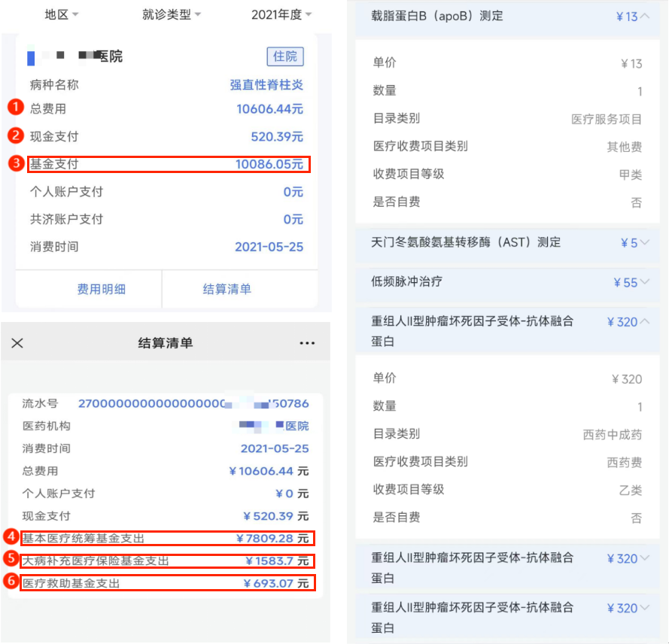Screen dimensions: 669x644
Task: Click the red marker number 6 badge
Action: tap(11, 582)
